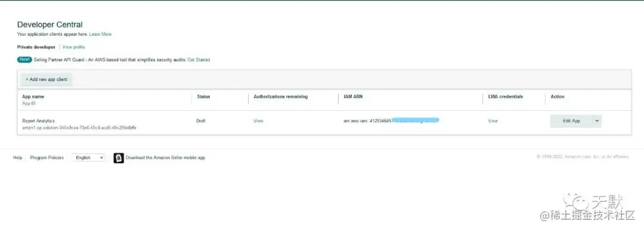Click the Report Analytics app name
The height and width of the screenshot is (230, 644).
[38, 121]
